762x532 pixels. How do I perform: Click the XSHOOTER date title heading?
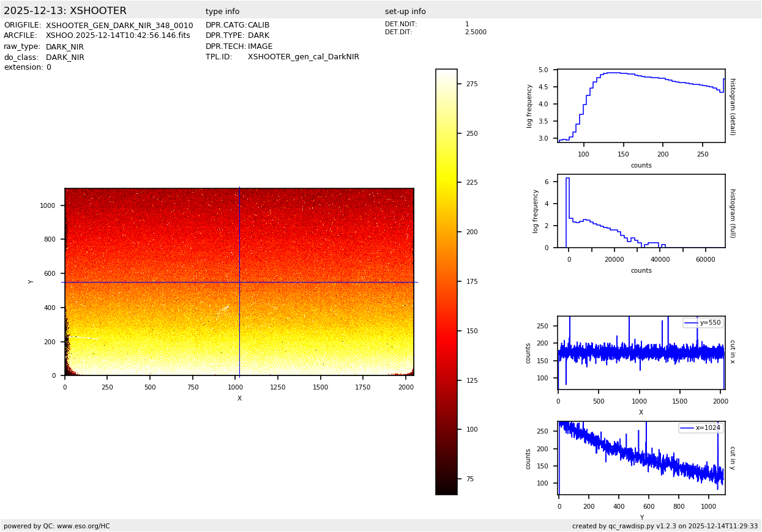pos(65,11)
